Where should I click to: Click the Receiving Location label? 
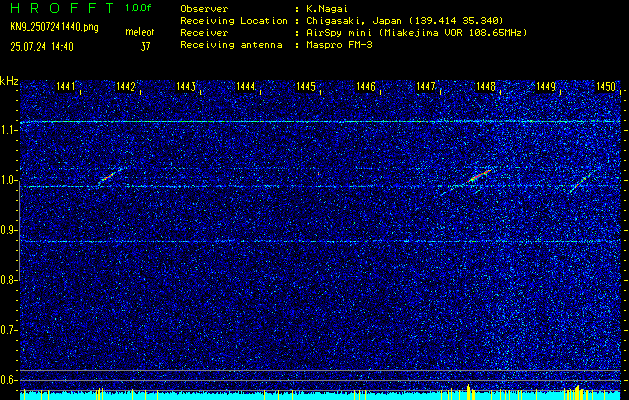[x=234, y=21]
